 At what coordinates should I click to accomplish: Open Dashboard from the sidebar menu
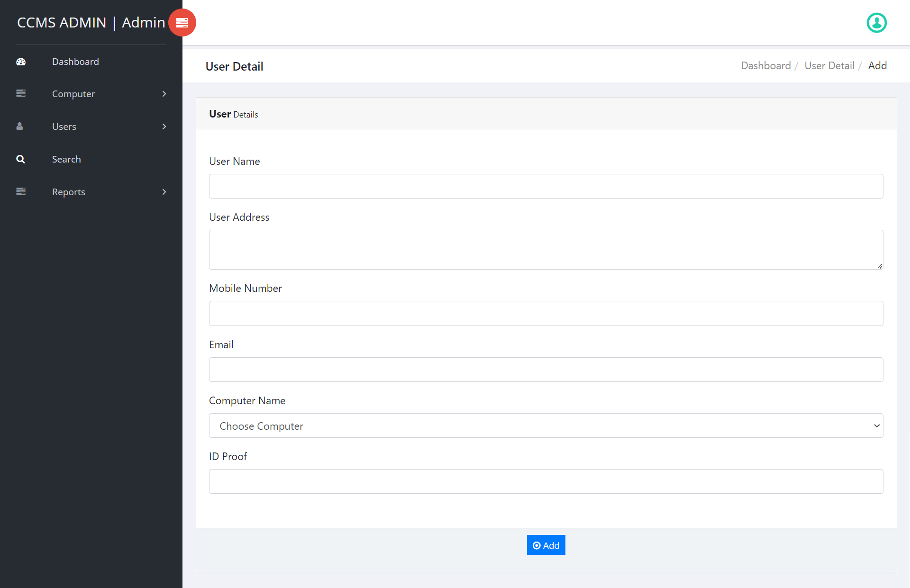pos(75,62)
